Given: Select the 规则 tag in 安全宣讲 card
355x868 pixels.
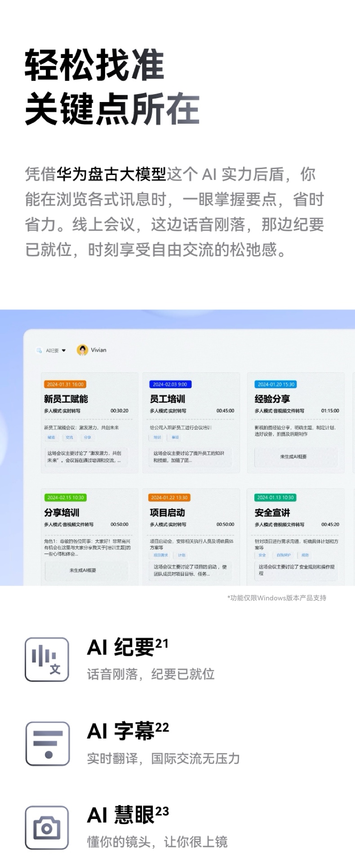Looking at the screenshot, I should pos(305,555).
